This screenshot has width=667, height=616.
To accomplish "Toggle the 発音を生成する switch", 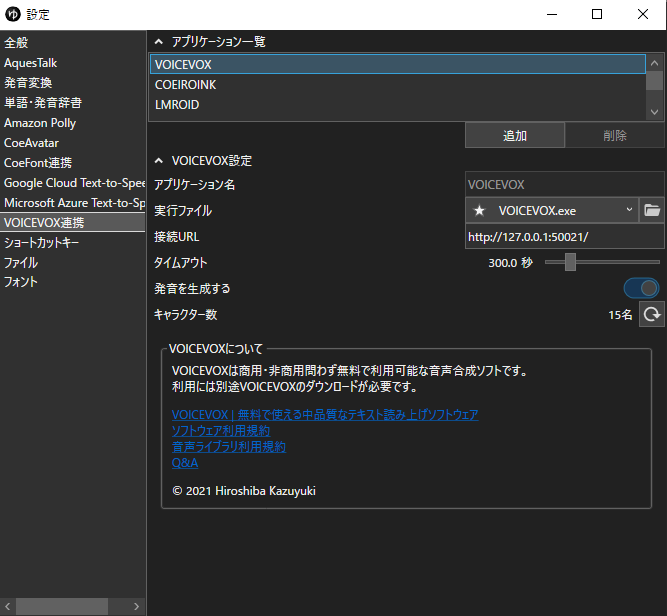I will (x=641, y=289).
